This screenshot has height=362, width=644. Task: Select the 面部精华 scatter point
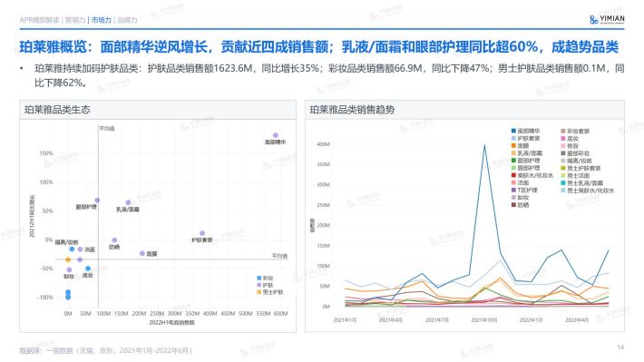pyautogui.click(x=276, y=135)
